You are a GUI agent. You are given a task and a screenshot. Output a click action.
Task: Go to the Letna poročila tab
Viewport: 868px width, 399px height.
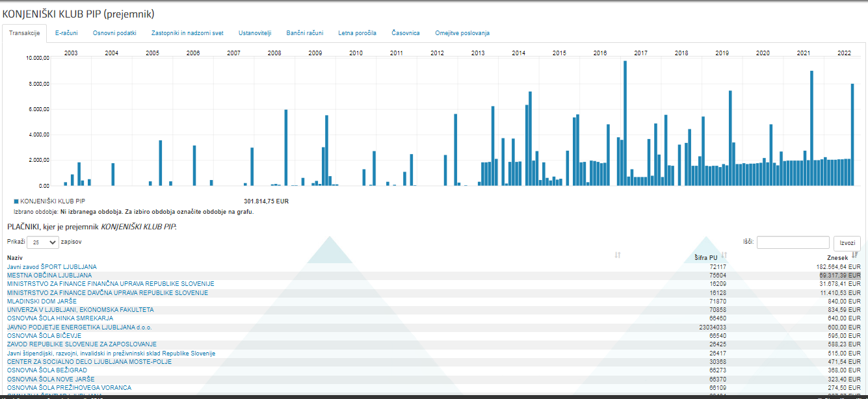(x=357, y=33)
